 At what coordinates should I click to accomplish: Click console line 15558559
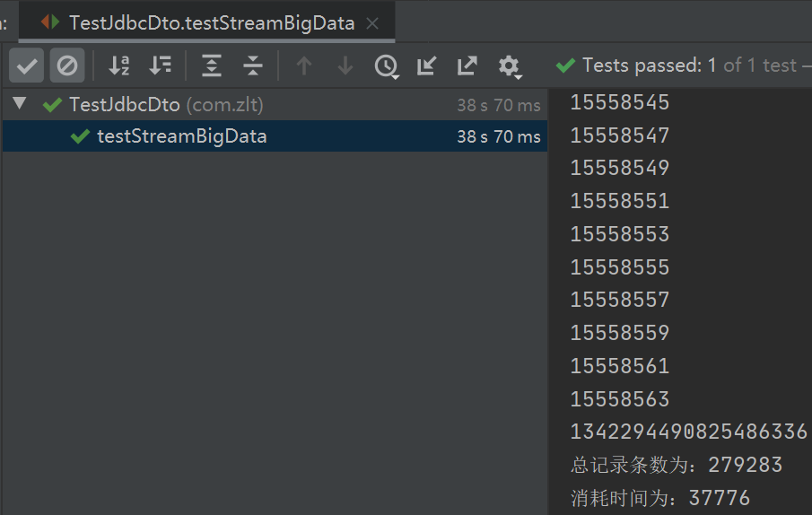tap(620, 333)
